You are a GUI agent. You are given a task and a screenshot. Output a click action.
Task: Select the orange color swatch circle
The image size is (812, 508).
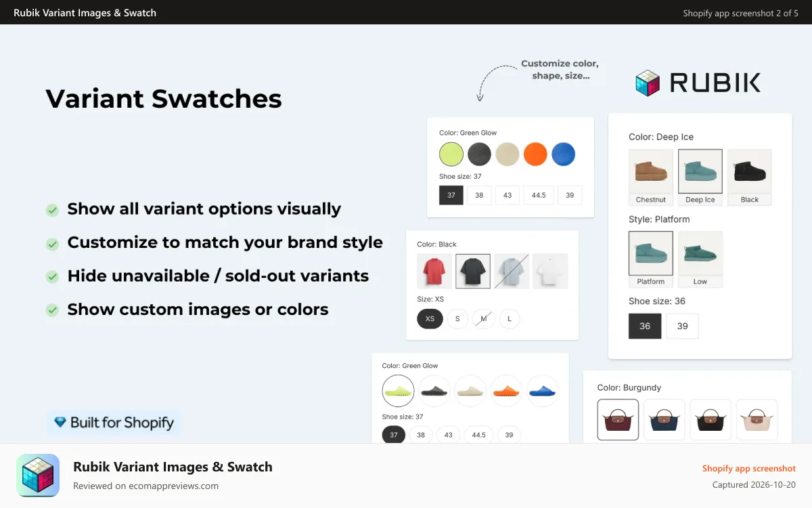point(535,154)
